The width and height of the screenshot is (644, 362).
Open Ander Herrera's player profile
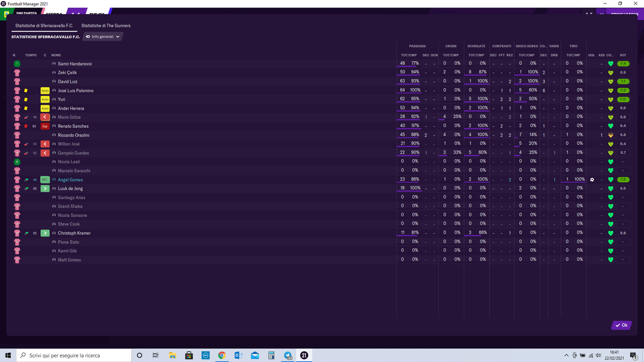point(71,109)
